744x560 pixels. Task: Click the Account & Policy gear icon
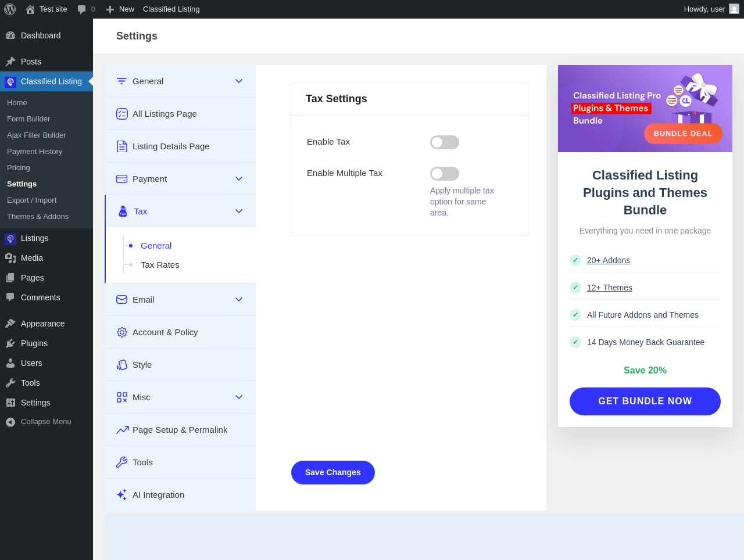(122, 332)
